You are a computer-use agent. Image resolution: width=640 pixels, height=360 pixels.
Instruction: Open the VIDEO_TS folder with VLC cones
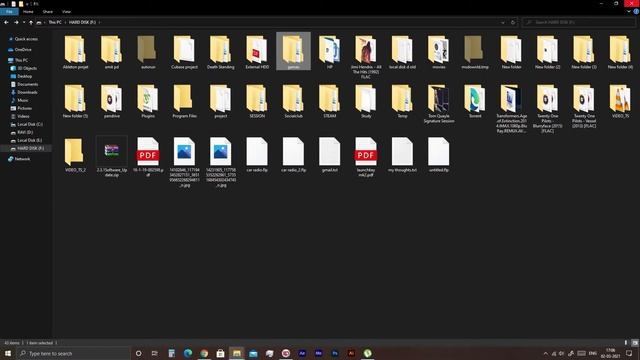620,101
